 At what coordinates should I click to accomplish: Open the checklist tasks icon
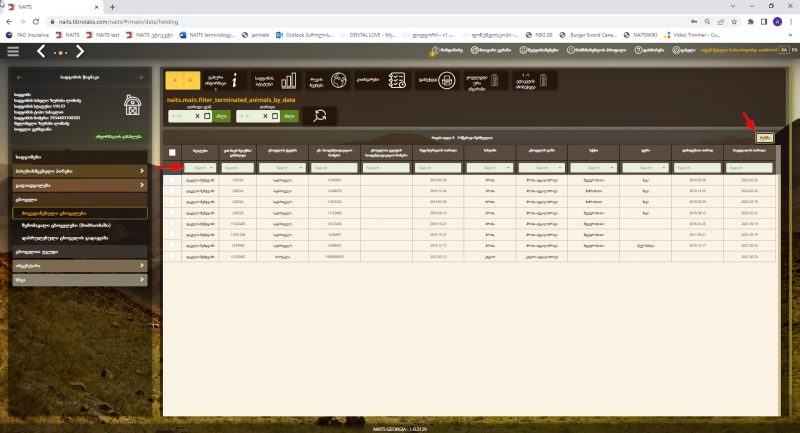pos(396,80)
